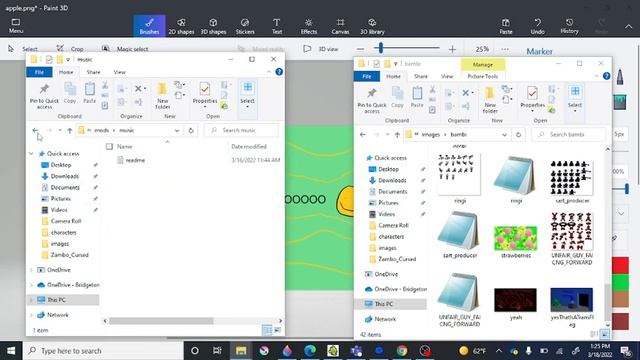Viewport: 640px width, 360px height.
Task: Open Properties in bambi window
Action: point(532,100)
